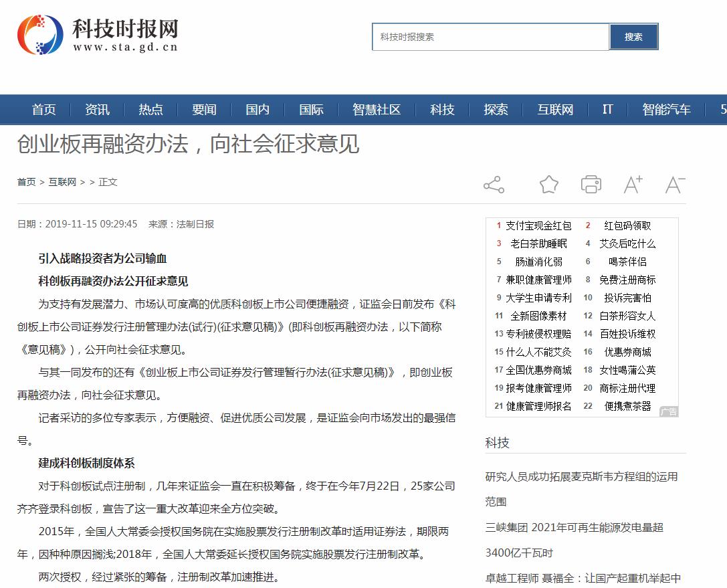Open ad link 报考健康管理师

tap(538, 389)
